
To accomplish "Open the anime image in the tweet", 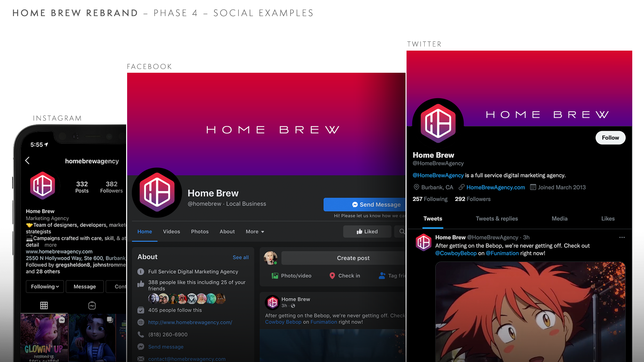I will (530, 312).
